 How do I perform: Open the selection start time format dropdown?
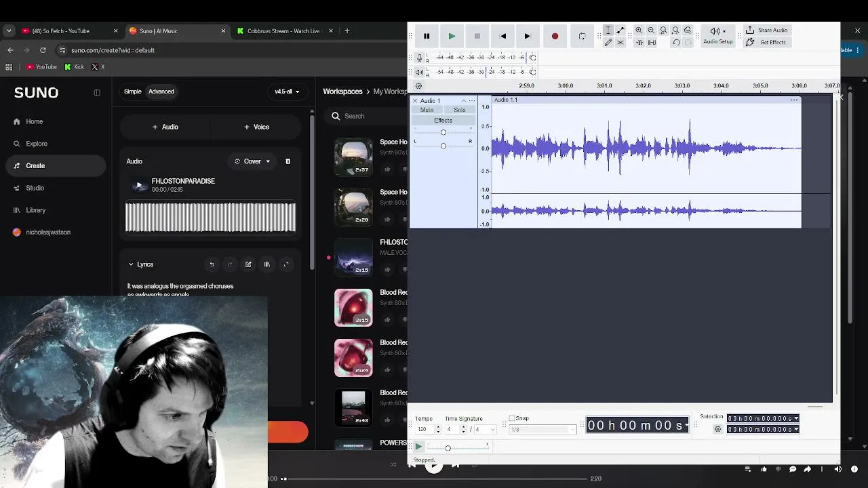click(x=796, y=419)
